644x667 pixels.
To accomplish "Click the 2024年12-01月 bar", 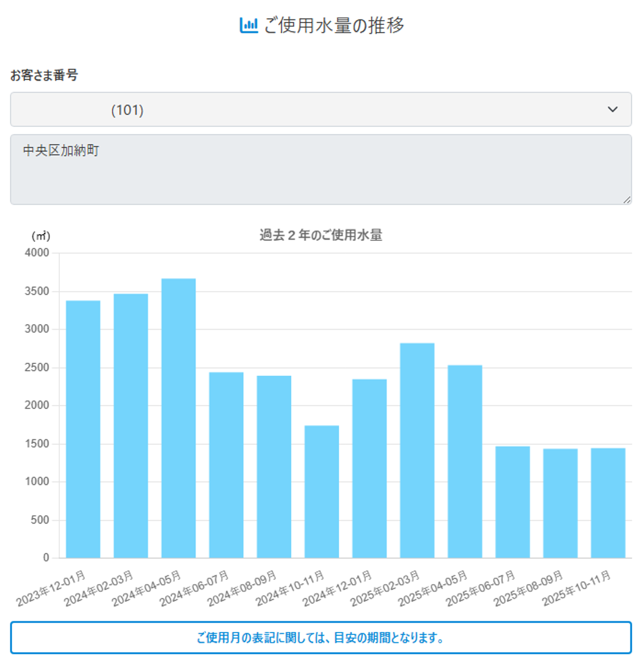I will [x=369, y=468].
